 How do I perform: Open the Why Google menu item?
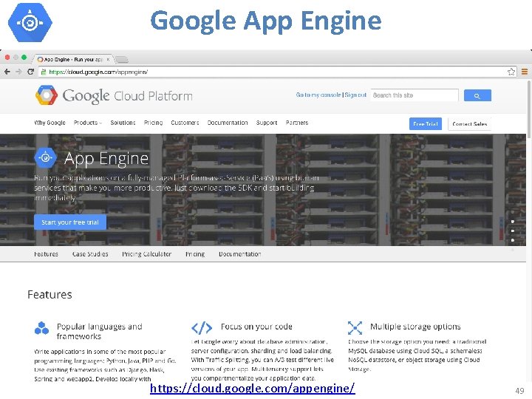tap(50, 123)
